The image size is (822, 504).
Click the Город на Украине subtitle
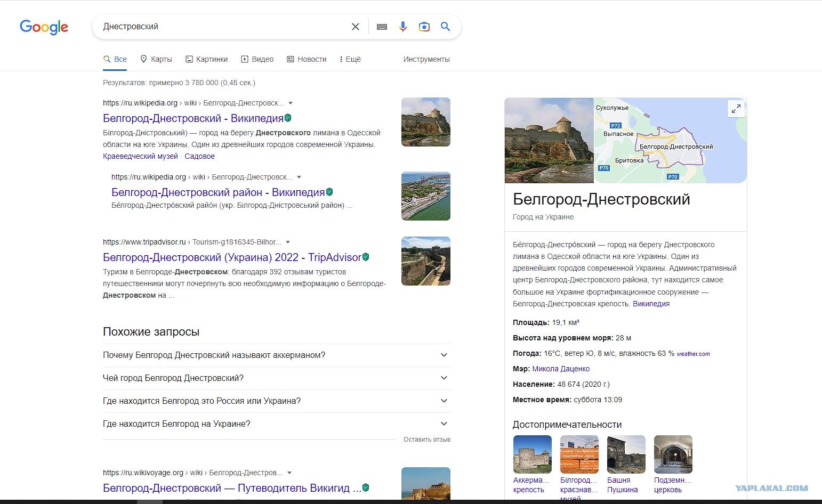click(x=543, y=217)
